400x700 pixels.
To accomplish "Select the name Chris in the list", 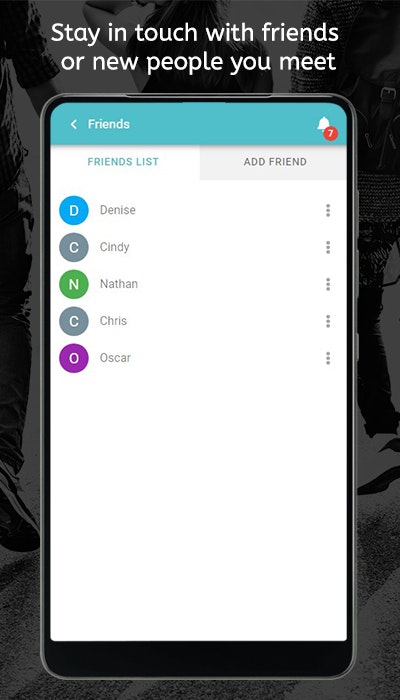I will (x=113, y=321).
